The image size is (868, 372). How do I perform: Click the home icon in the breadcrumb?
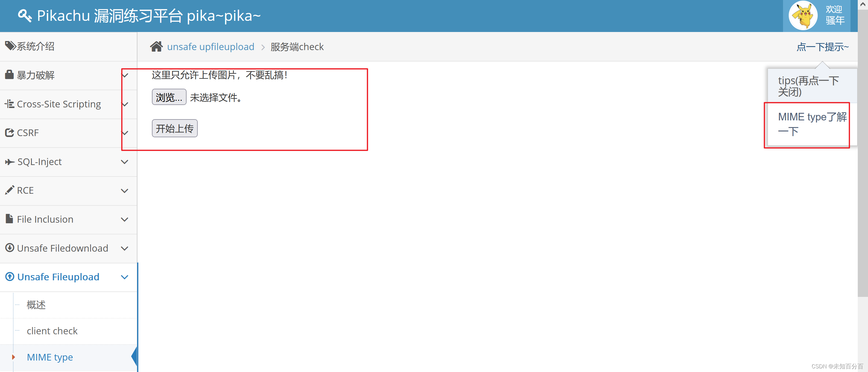[x=156, y=46]
